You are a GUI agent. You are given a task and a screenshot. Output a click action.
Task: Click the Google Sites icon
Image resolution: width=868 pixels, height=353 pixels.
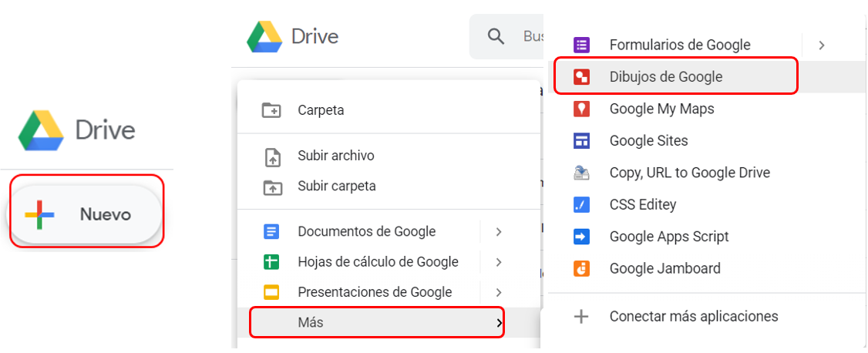[x=582, y=141]
